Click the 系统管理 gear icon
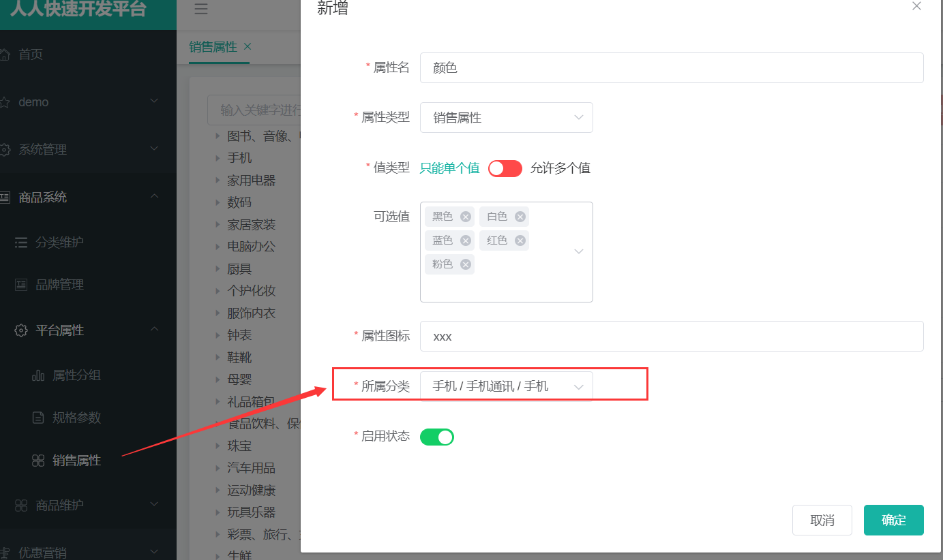 tap(4, 150)
